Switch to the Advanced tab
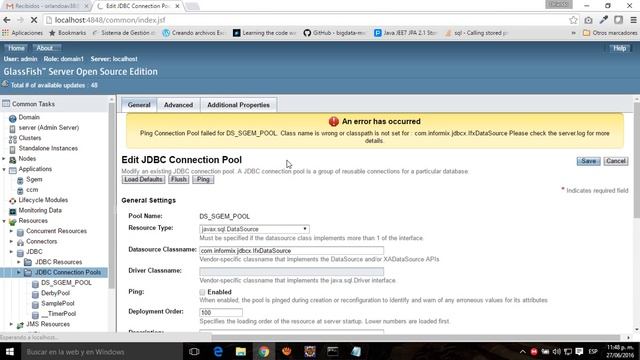This screenshot has height=360, width=640. [x=178, y=105]
